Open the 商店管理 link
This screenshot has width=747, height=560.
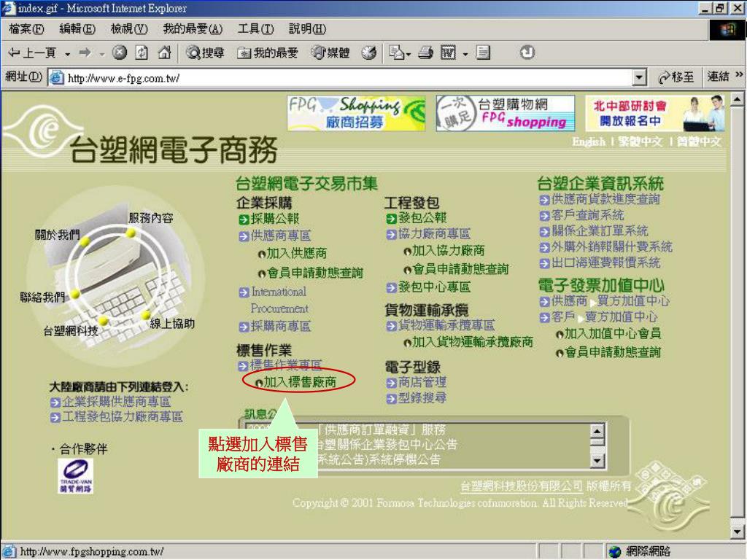(x=422, y=382)
